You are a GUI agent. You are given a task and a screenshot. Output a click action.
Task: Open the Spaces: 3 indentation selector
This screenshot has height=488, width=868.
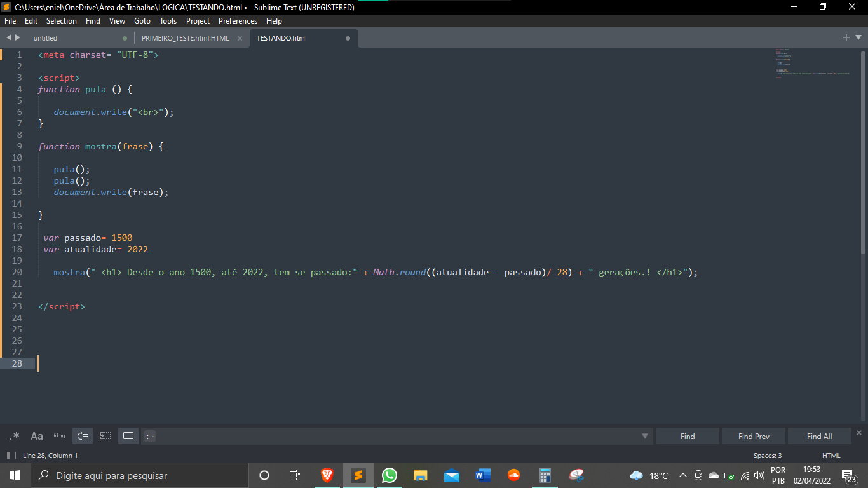[x=768, y=456]
